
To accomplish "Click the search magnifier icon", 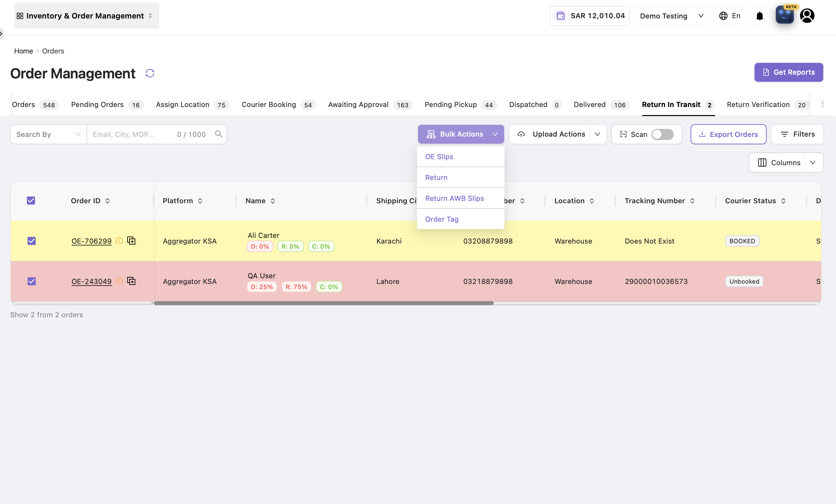I will coord(219,134).
